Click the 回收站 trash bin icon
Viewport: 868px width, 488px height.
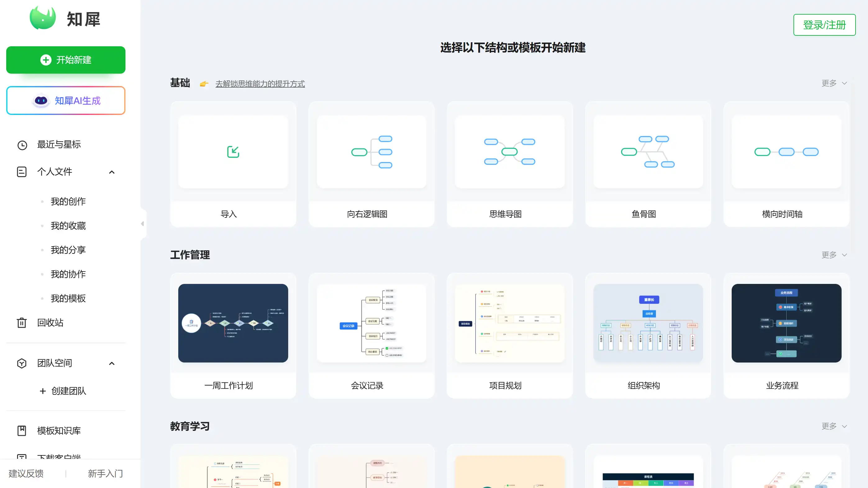pos(22,322)
